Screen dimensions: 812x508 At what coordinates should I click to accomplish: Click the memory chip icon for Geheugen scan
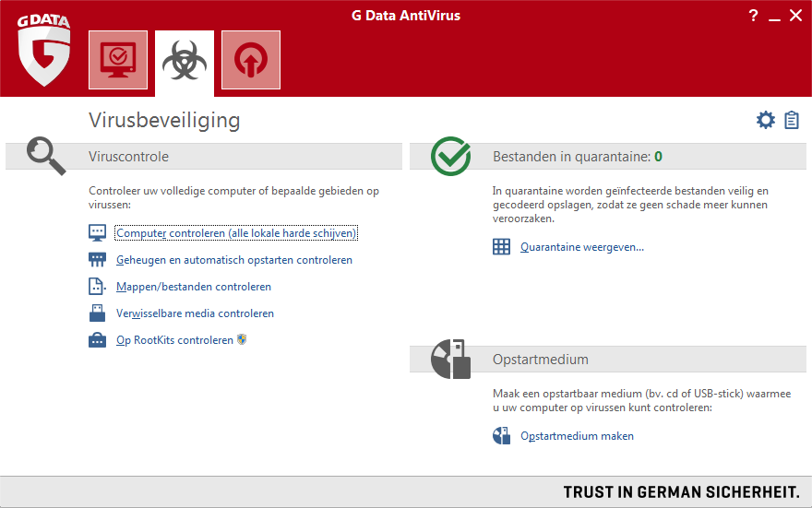[x=98, y=260]
